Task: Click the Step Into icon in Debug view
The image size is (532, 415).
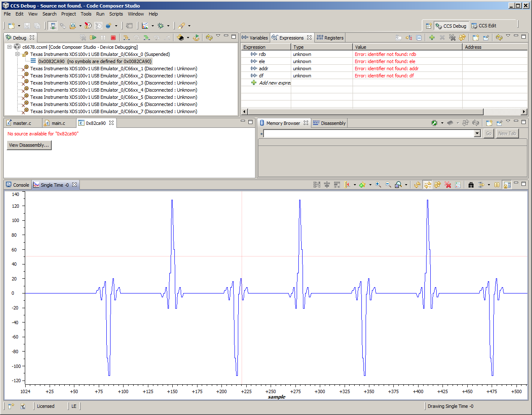Action: (x=126, y=38)
